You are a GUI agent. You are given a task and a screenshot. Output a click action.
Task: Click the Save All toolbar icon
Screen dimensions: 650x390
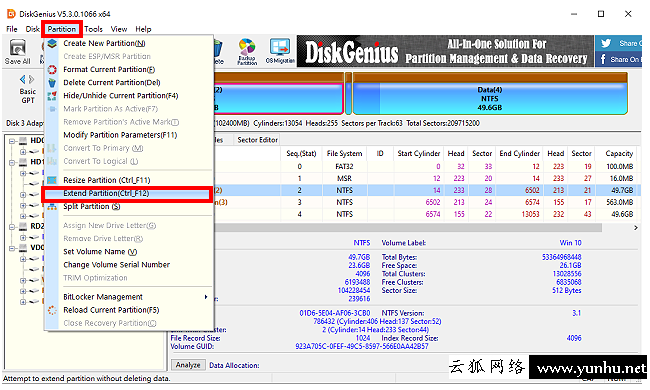17,52
